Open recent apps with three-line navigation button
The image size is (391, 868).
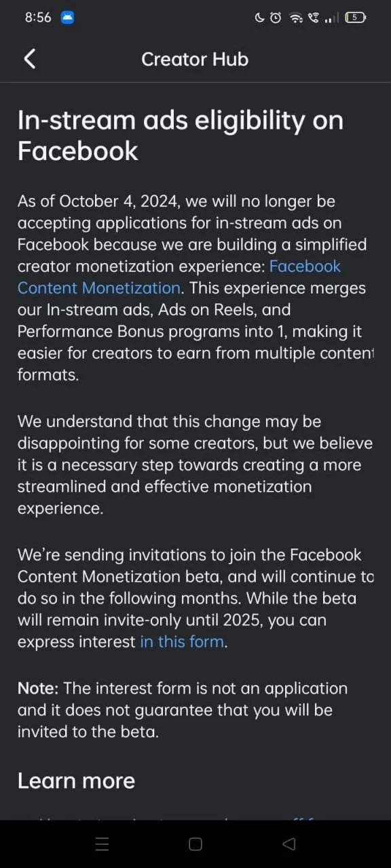102,844
